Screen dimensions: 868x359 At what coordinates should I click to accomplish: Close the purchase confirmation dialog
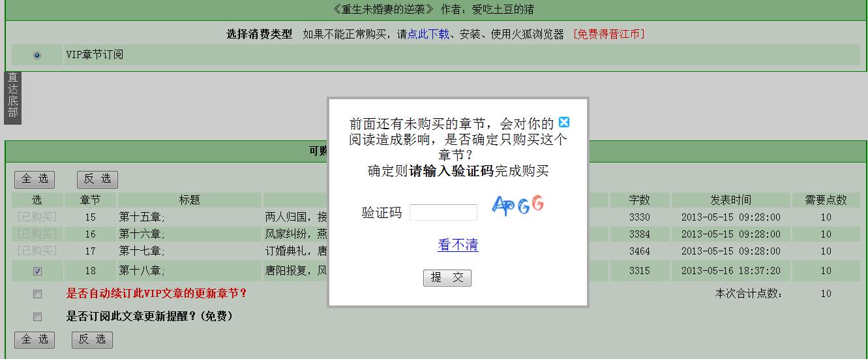[564, 122]
